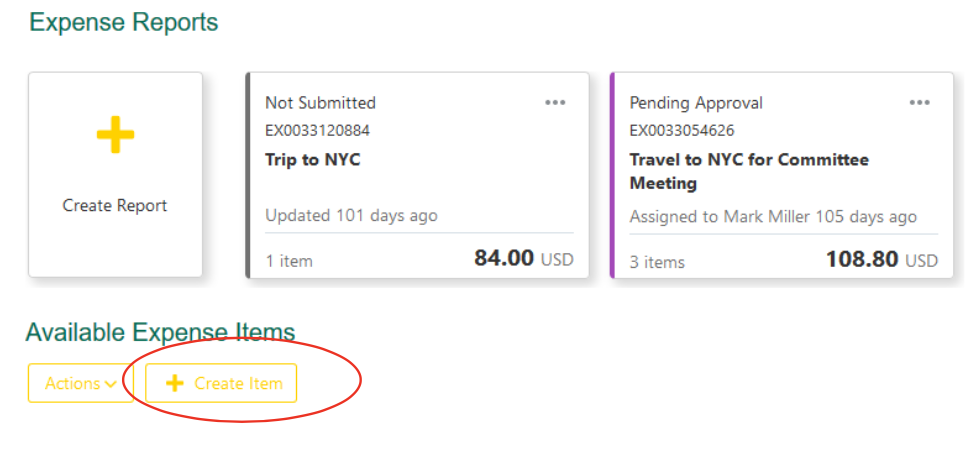
Task: Select the 84.00 USD total amount
Action: 524,258
